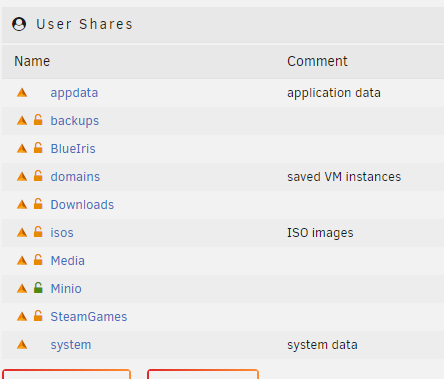The height and width of the screenshot is (379, 444).
Task: Open the Media share
Action: [x=68, y=261]
